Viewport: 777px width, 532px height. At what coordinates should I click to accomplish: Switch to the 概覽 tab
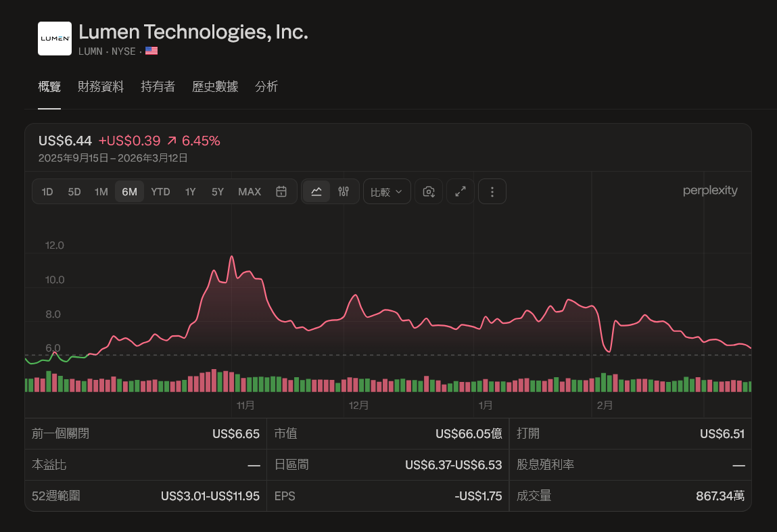49,87
